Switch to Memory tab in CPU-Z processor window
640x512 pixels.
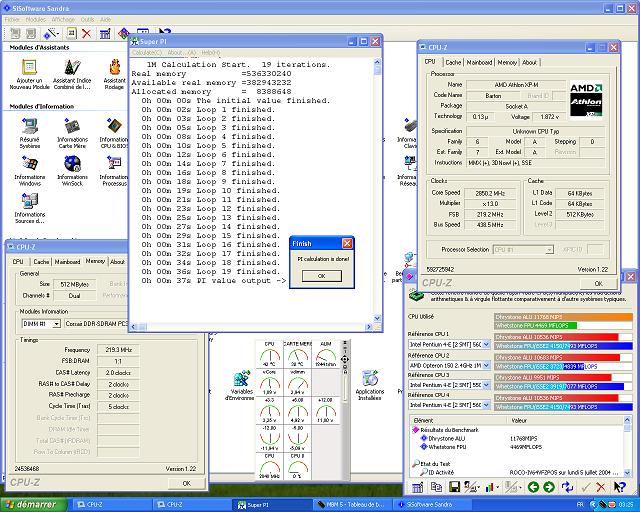507,62
